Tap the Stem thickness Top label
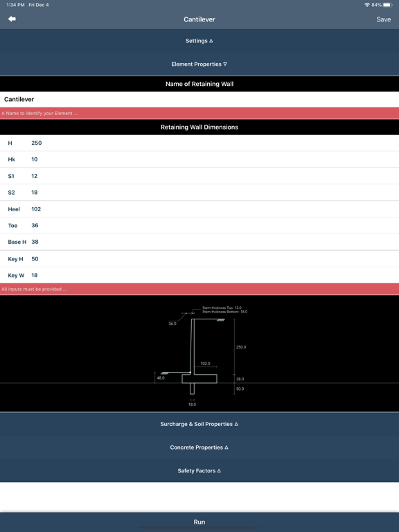Screen dimensions: 399x532 pos(222,308)
